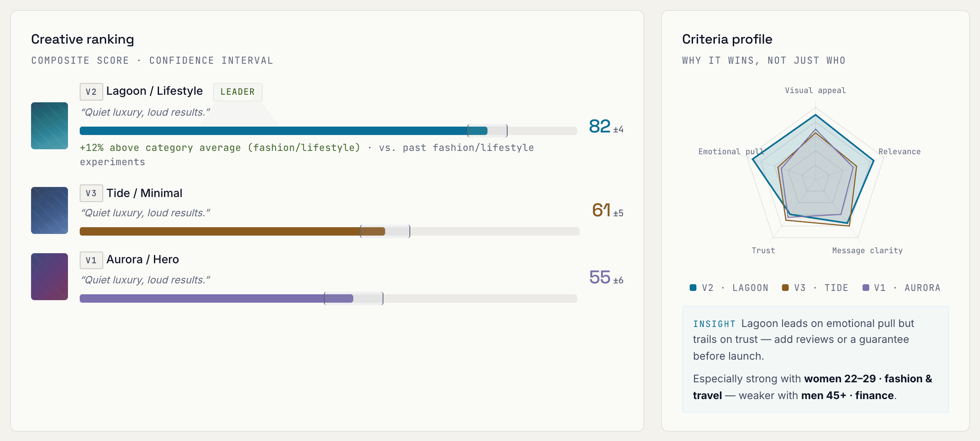Click the 'Why it wins, not just who' subtitle
Screen dimensions: 980x441
coord(764,61)
